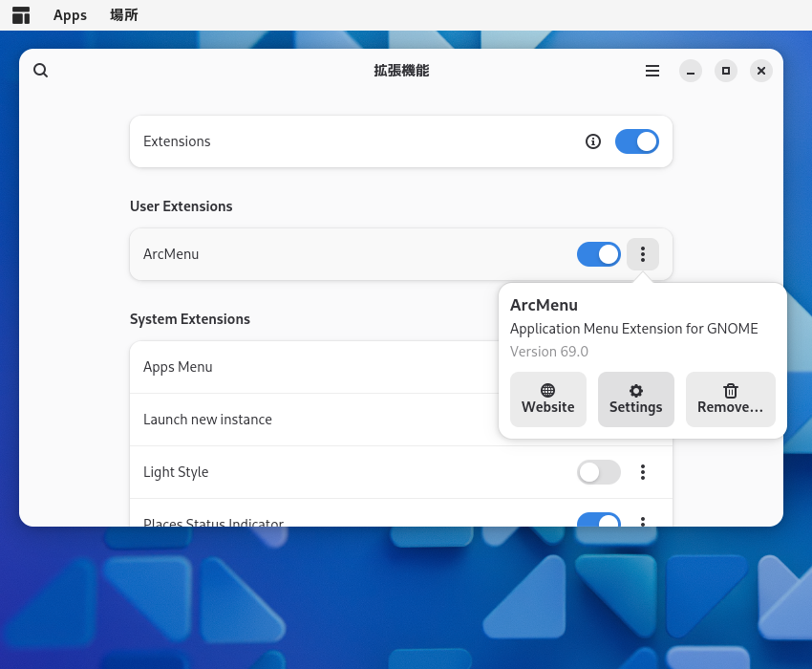The width and height of the screenshot is (812, 669).
Task: Minimize the Extensions window
Action: point(691,71)
